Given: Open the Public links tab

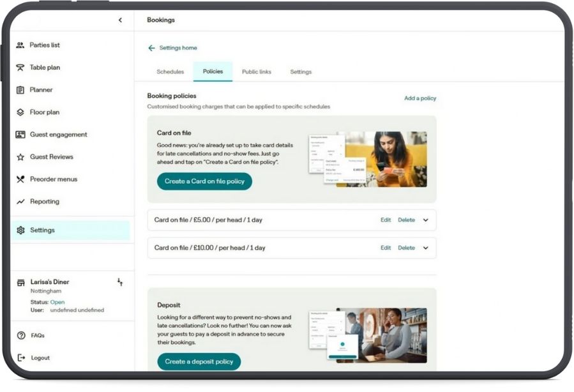Looking at the screenshot, I should 257,72.
